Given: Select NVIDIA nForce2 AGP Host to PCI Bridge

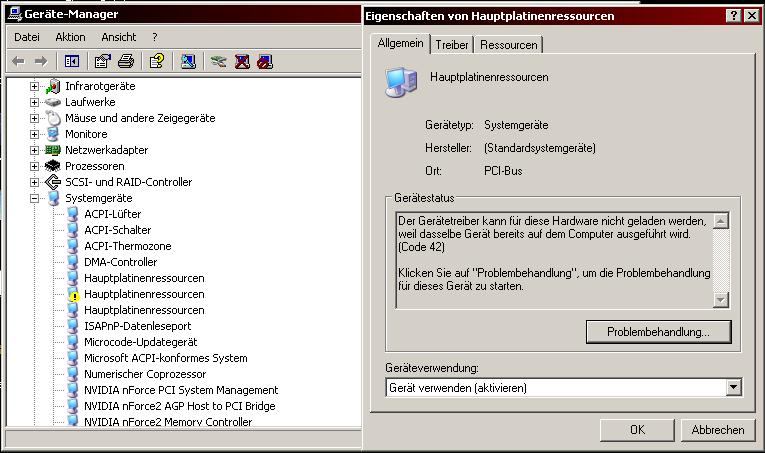Looking at the screenshot, I should (180, 406).
